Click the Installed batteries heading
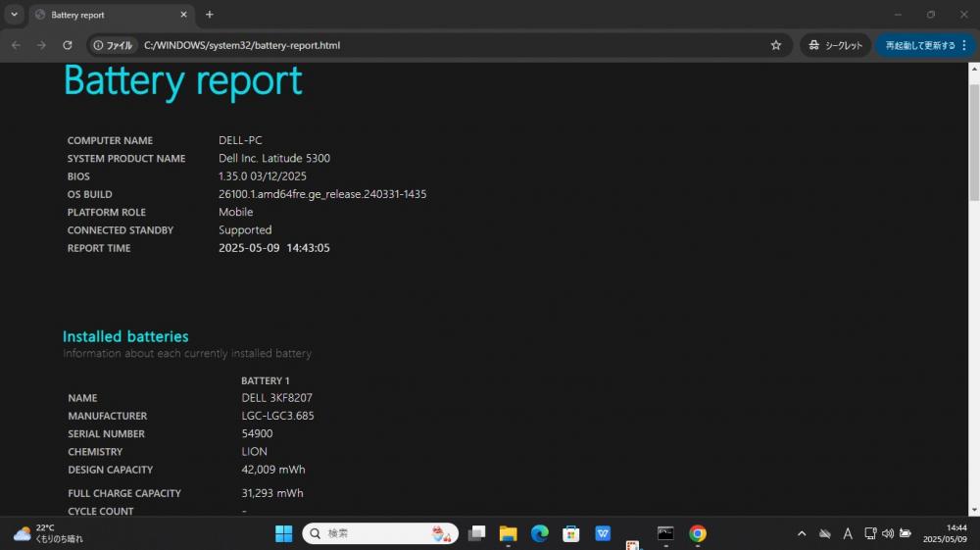This screenshot has height=550, width=980. click(125, 336)
